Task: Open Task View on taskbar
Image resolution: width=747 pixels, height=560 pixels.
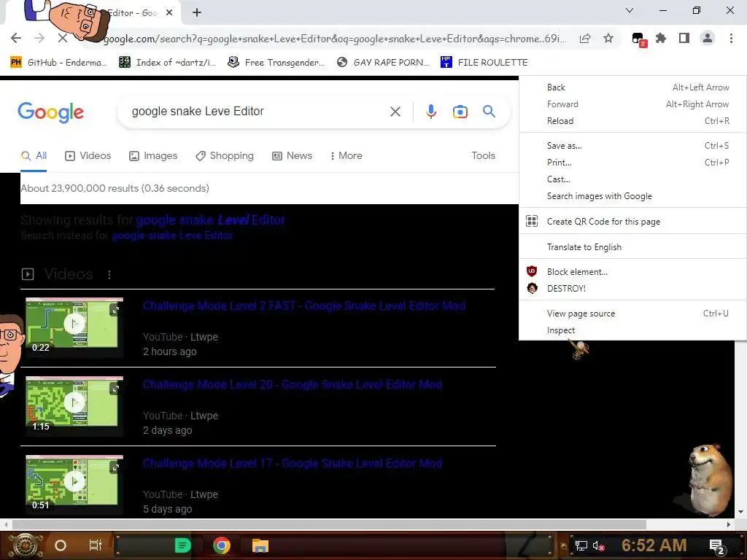Action: (96, 545)
